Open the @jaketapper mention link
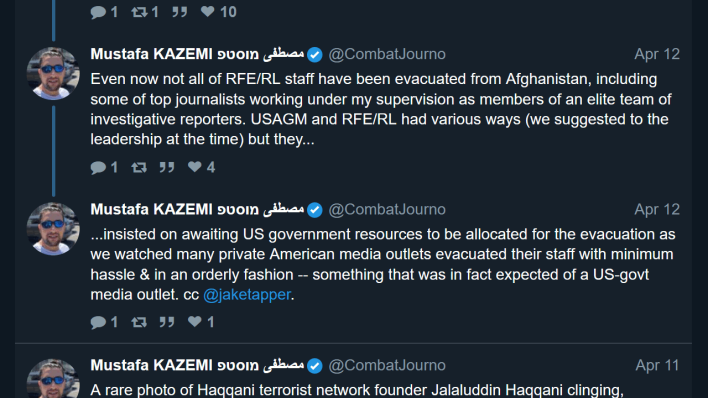This screenshot has width=708, height=398. [247, 295]
